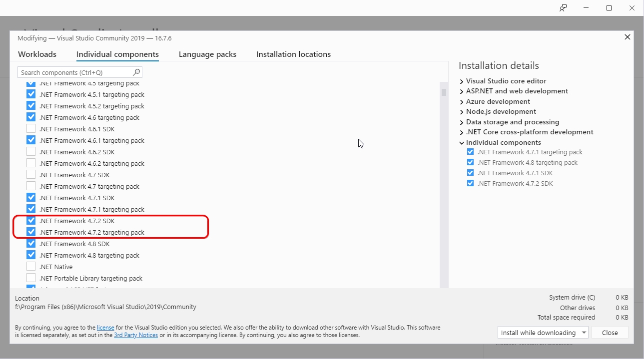This screenshot has height=359, width=644.
Task: Expand Data storage and processing details
Action: tap(462, 122)
